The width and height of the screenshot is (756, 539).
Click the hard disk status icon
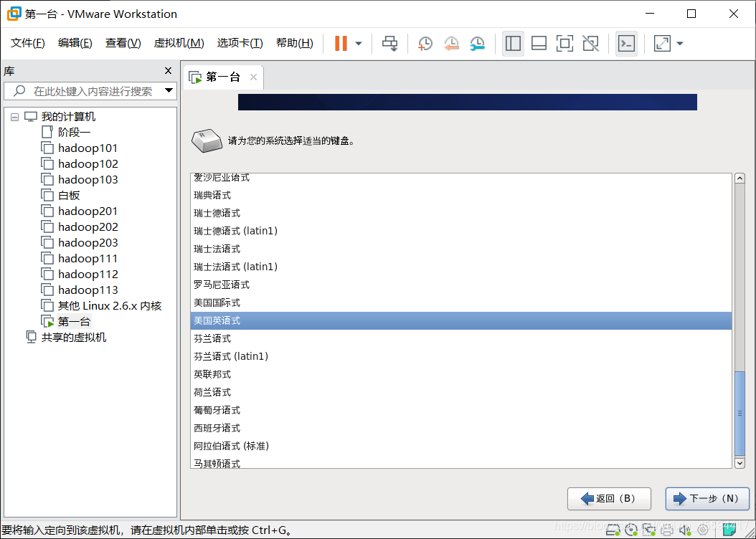[x=613, y=530]
